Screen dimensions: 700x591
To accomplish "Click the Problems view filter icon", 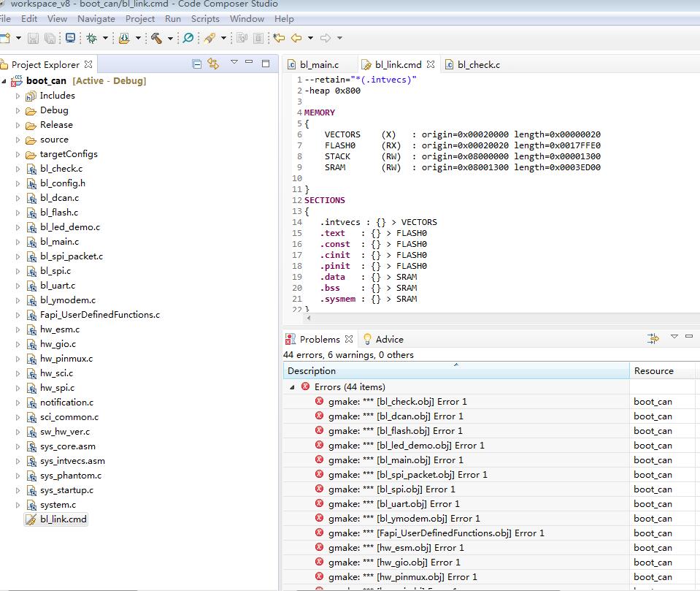I will pyautogui.click(x=653, y=339).
